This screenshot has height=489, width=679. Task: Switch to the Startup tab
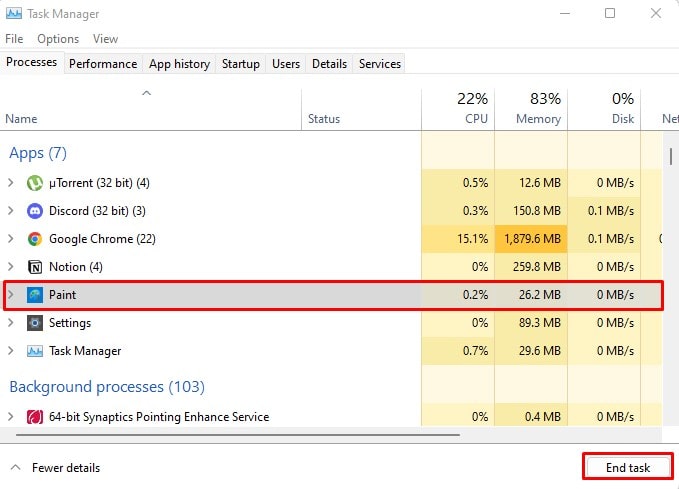(x=241, y=64)
